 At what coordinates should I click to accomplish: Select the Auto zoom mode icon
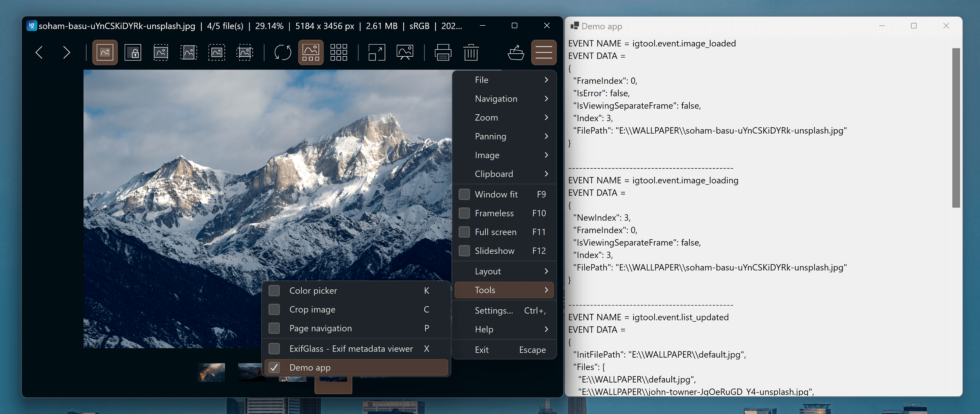point(104,52)
